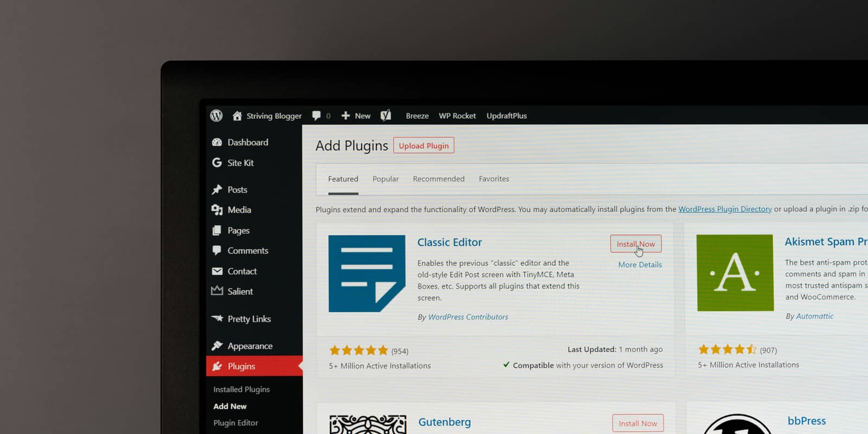
Task: Switch to the Popular tab
Action: [385, 179]
